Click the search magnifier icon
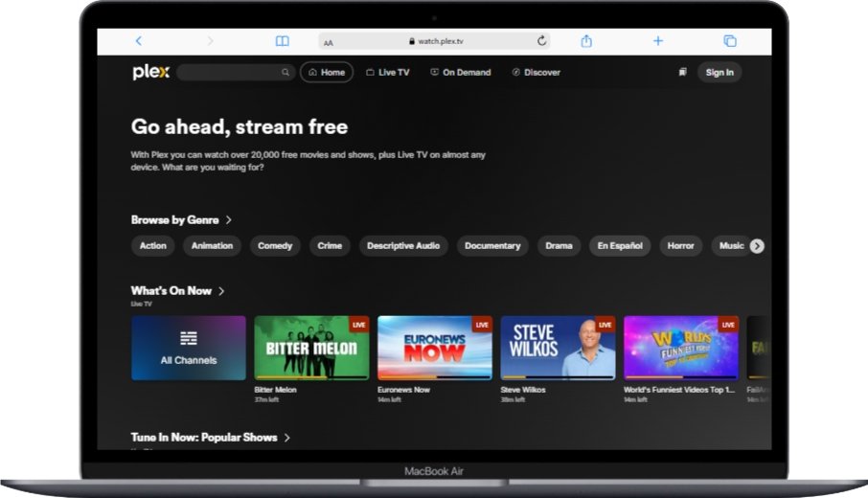This screenshot has width=868, height=498. pos(286,73)
